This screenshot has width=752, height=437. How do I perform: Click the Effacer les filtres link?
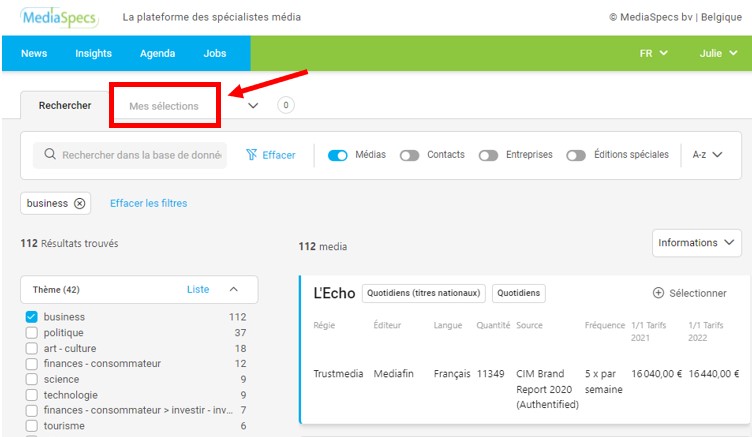[148, 203]
